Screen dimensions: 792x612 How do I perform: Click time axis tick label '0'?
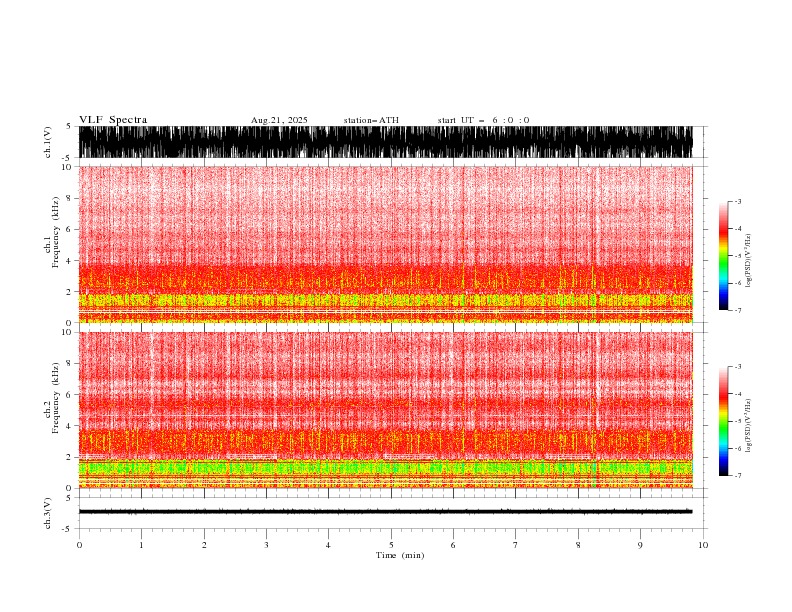(x=79, y=545)
